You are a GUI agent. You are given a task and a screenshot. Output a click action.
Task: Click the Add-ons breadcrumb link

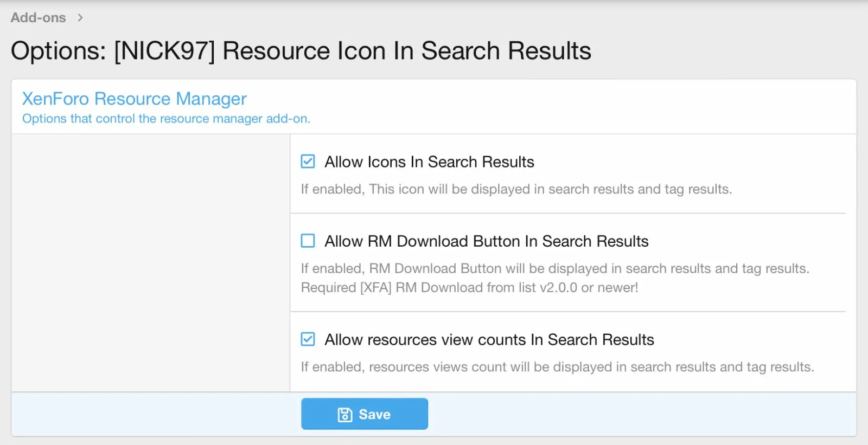[x=38, y=18]
